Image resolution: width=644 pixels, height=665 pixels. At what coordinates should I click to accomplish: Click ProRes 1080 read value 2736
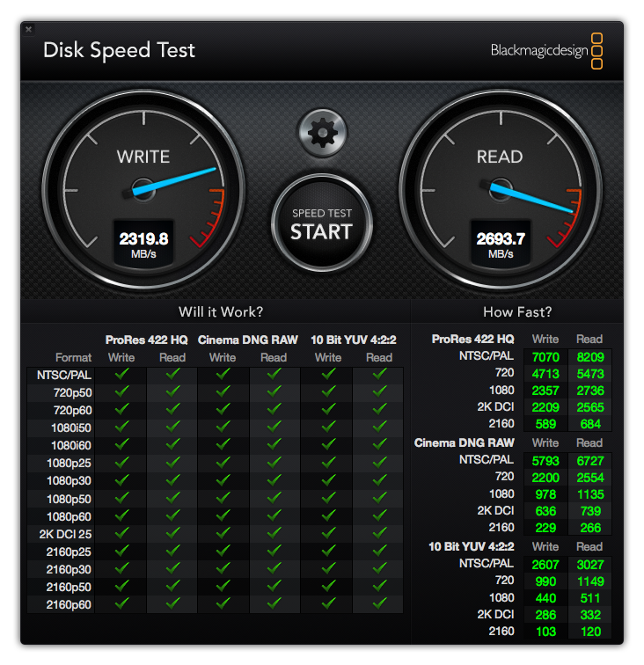(590, 391)
